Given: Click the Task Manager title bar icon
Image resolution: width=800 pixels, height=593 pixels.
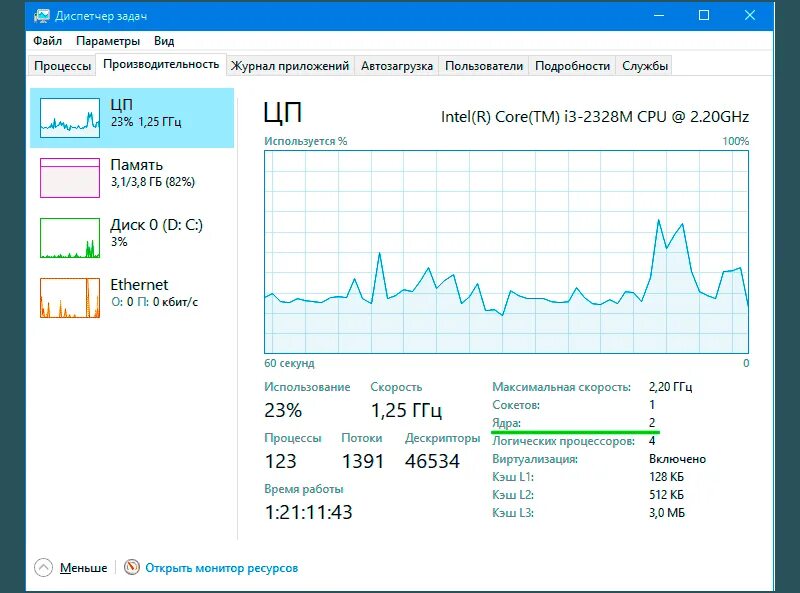Looking at the screenshot, I should 42,16.
